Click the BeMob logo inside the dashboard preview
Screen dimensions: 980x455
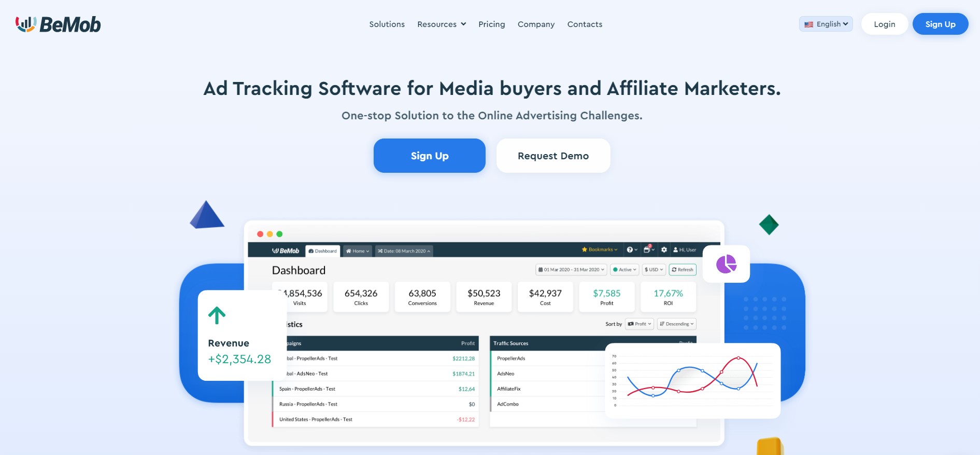click(x=286, y=251)
